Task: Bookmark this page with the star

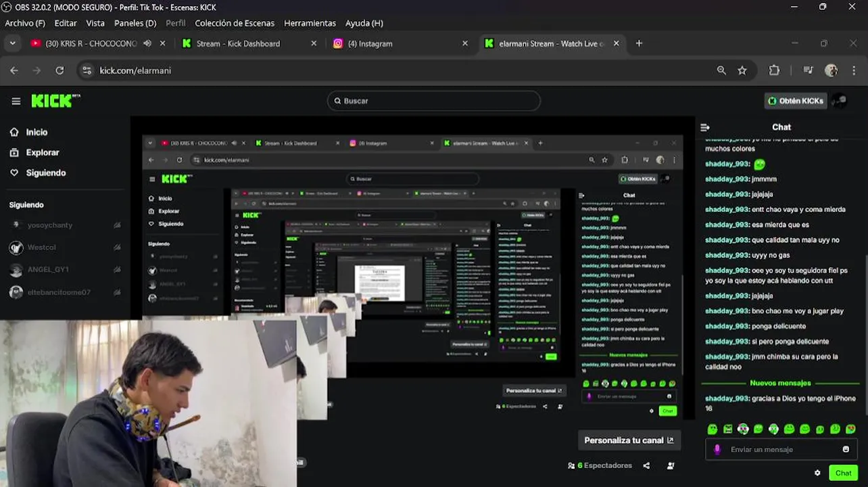Action: (742, 70)
